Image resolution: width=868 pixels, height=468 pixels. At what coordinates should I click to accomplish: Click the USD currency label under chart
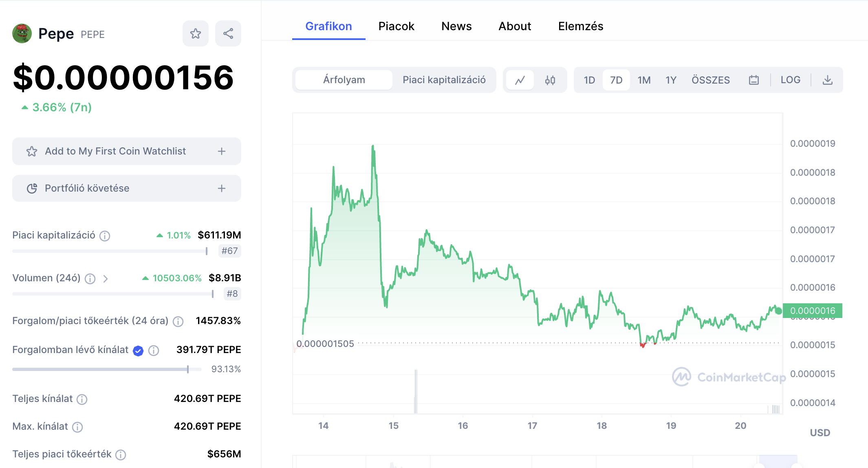(820, 433)
